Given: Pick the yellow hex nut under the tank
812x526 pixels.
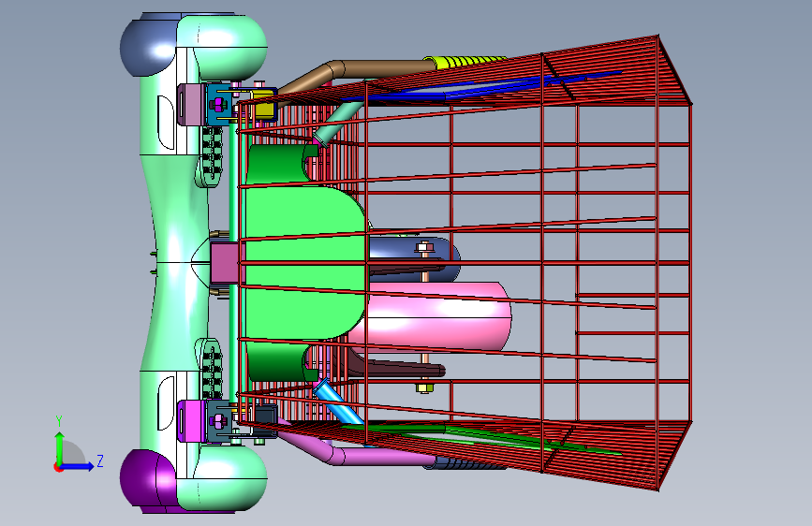Looking at the screenshot, I should [424, 387].
